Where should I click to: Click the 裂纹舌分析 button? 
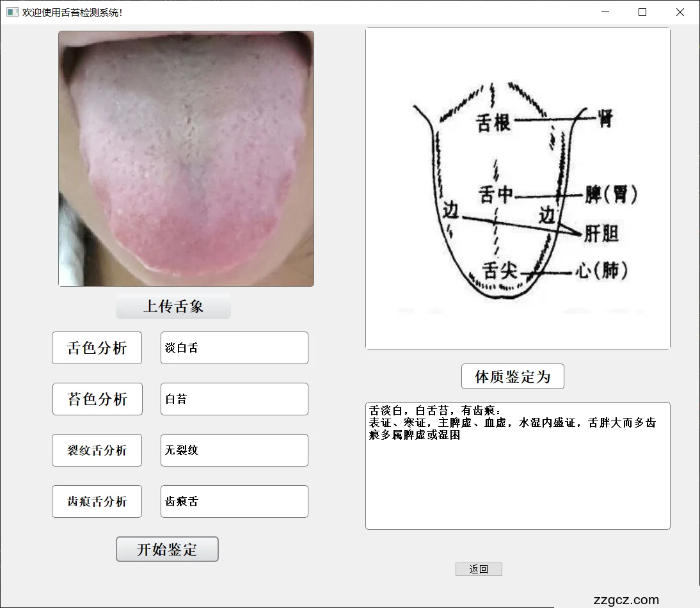pos(97,451)
